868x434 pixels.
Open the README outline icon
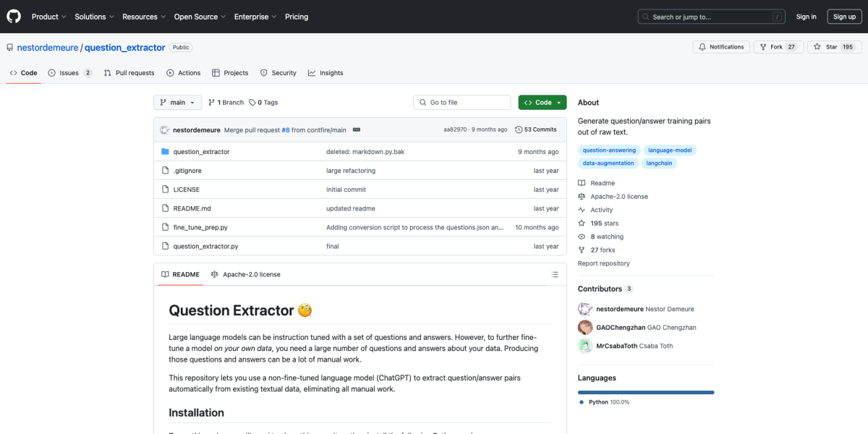pyautogui.click(x=555, y=275)
